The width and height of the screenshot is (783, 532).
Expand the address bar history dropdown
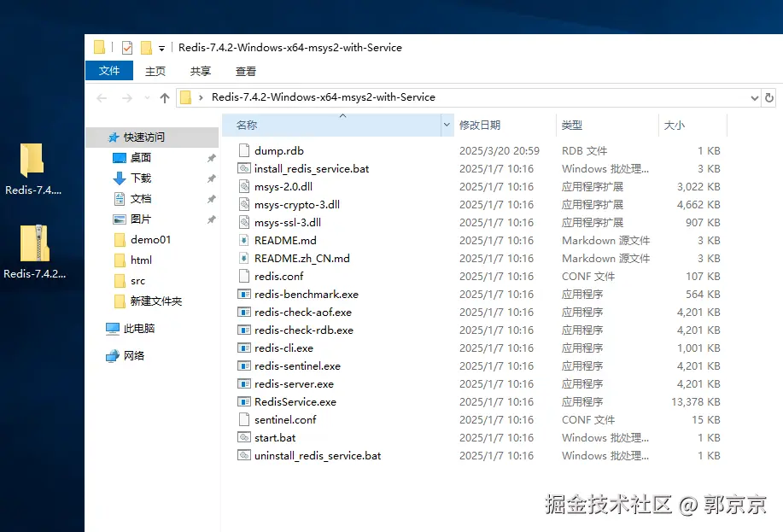[x=755, y=98]
